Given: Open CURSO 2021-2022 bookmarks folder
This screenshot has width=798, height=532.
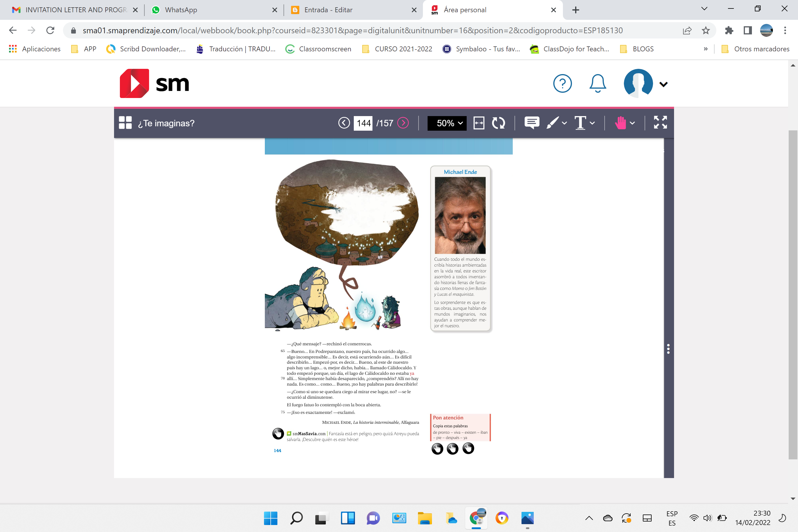Looking at the screenshot, I should [x=397, y=49].
